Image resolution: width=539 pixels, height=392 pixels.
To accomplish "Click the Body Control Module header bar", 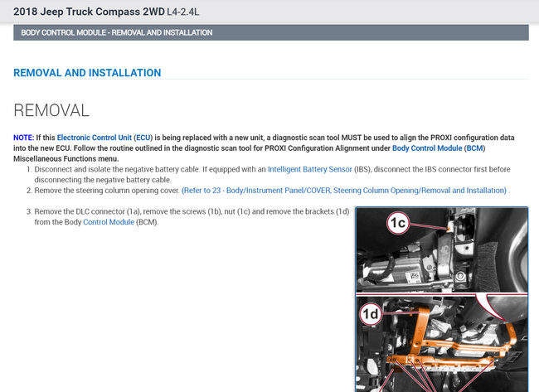I will [271, 32].
